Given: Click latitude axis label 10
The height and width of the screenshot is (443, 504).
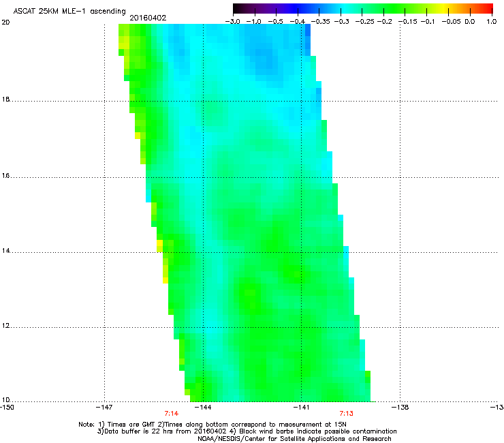Looking at the screenshot, I should tap(5, 400).
